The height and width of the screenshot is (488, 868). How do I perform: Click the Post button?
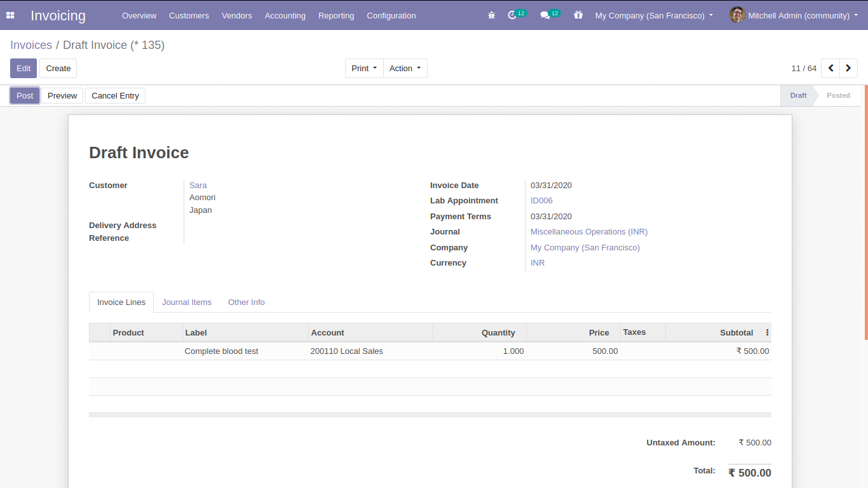tap(25, 96)
